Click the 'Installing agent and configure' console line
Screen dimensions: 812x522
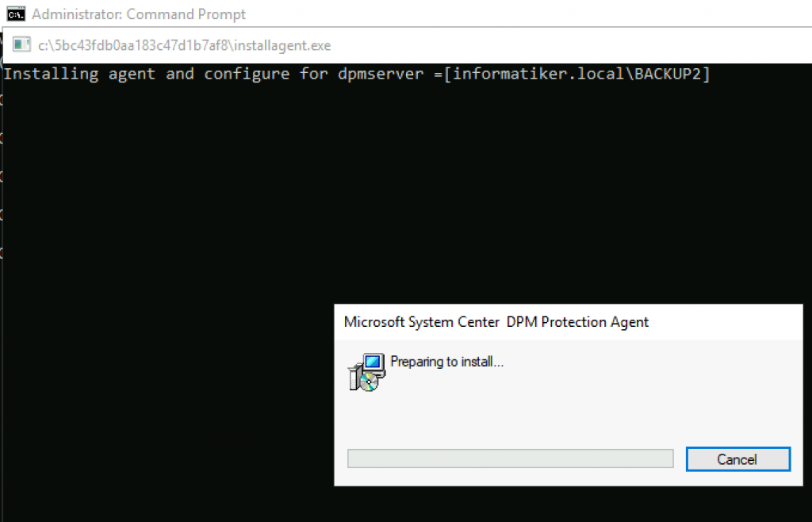(x=357, y=74)
